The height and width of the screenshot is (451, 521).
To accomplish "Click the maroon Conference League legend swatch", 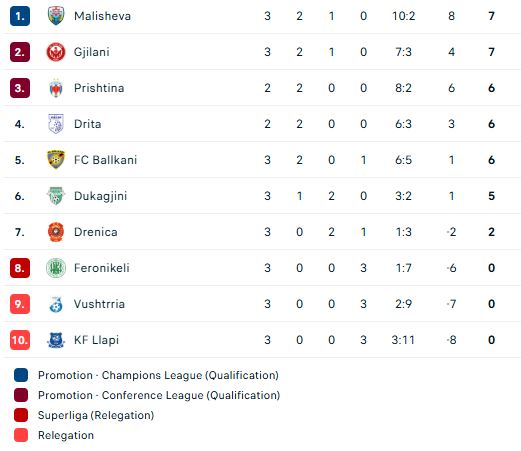I will point(21,395).
